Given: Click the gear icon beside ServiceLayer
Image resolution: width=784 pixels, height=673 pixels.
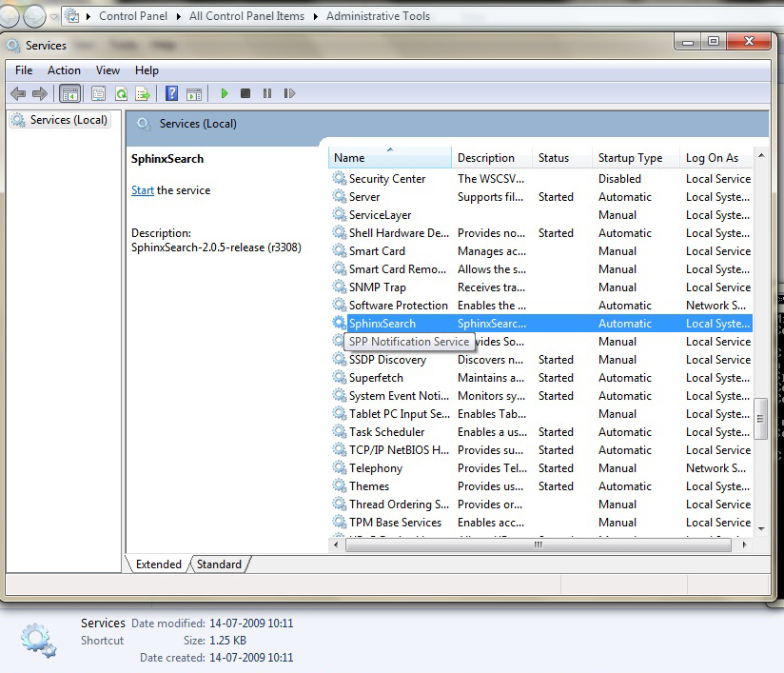Looking at the screenshot, I should [x=340, y=214].
